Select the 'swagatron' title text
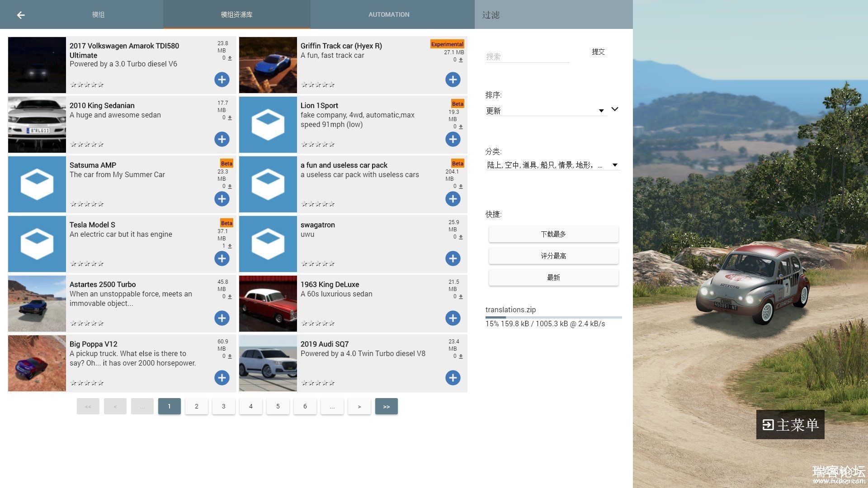This screenshot has height=488, width=868. pos(318,225)
